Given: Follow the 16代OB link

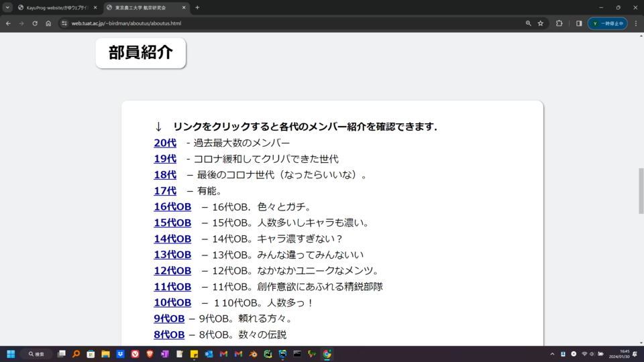Looking at the screenshot, I should tap(172, 206).
